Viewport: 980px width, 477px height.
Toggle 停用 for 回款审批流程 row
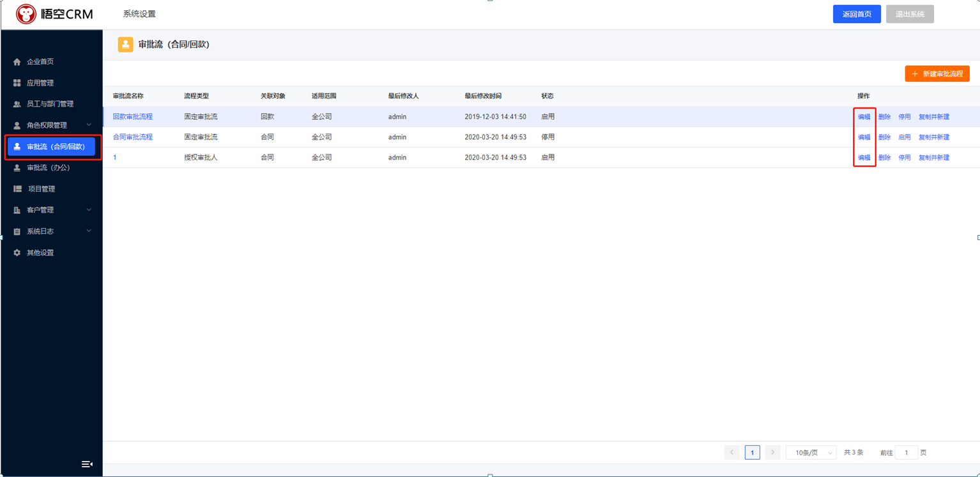(905, 117)
